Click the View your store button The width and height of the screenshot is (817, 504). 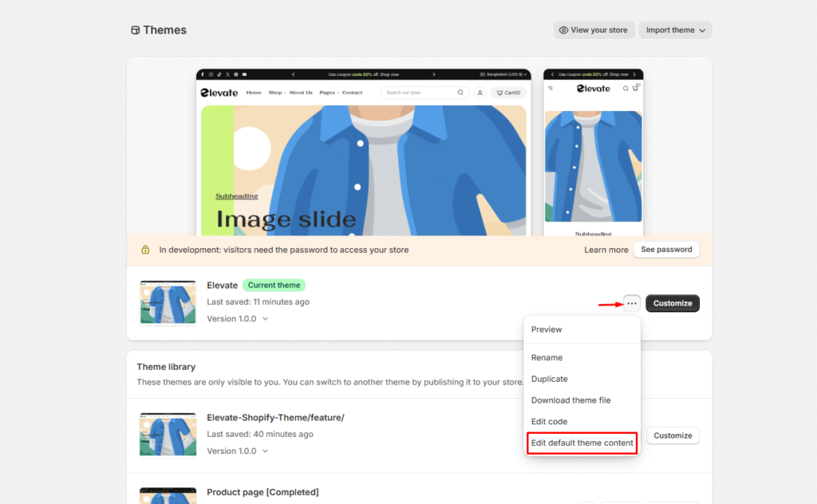tap(594, 30)
